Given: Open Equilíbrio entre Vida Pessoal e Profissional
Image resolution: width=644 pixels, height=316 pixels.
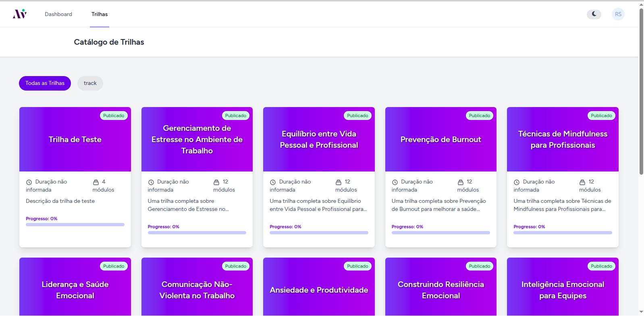Looking at the screenshot, I should click(x=319, y=177).
